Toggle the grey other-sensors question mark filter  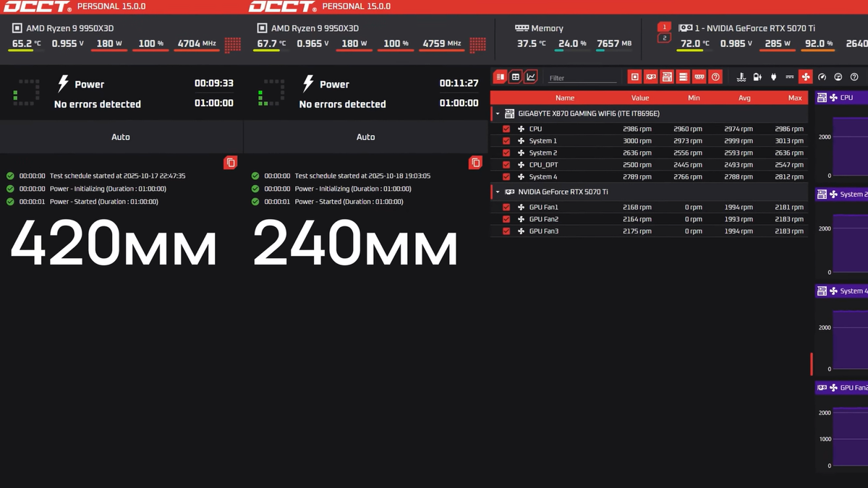pyautogui.click(x=854, y=77)
